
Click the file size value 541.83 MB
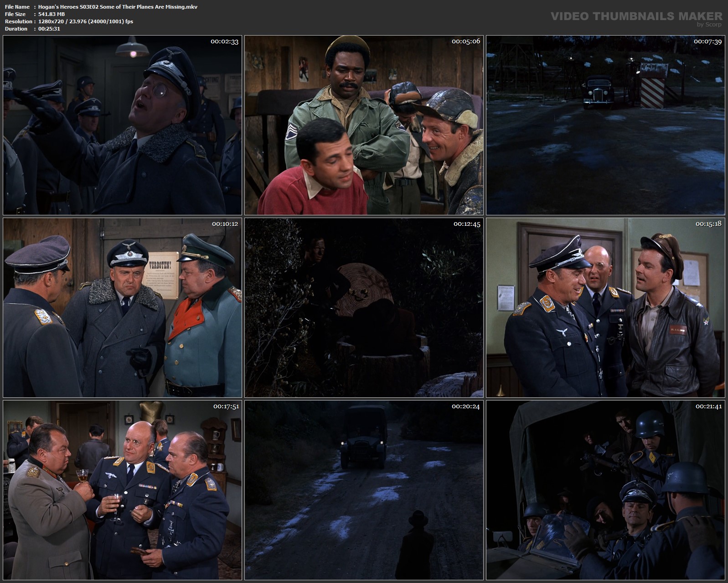52,14
